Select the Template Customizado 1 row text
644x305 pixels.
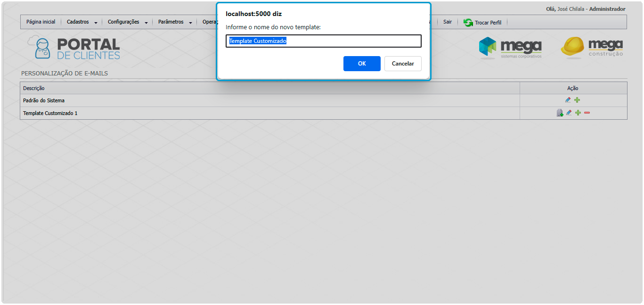50,113
